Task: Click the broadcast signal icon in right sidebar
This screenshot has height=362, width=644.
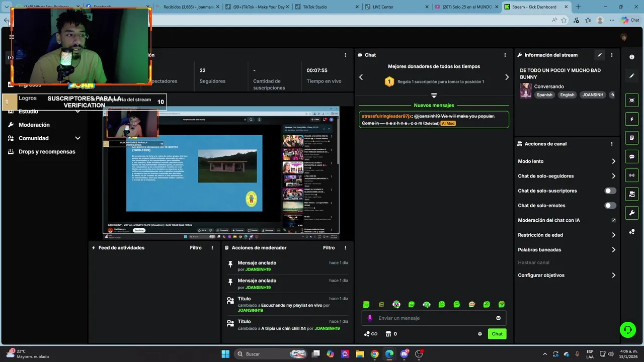Action: (632, 175)
